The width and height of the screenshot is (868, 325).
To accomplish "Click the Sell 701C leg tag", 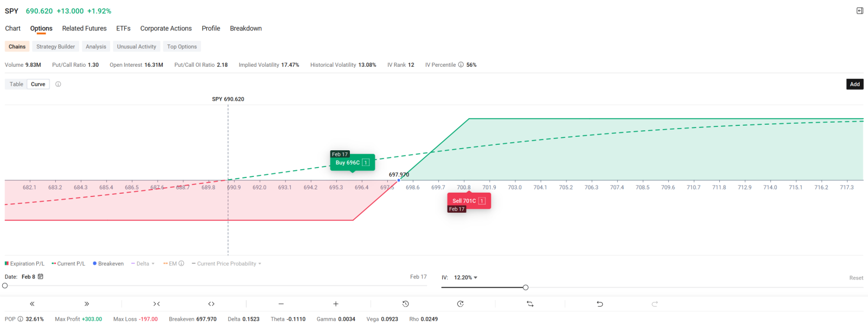I will pyautogui.click(x=469, y=201).
